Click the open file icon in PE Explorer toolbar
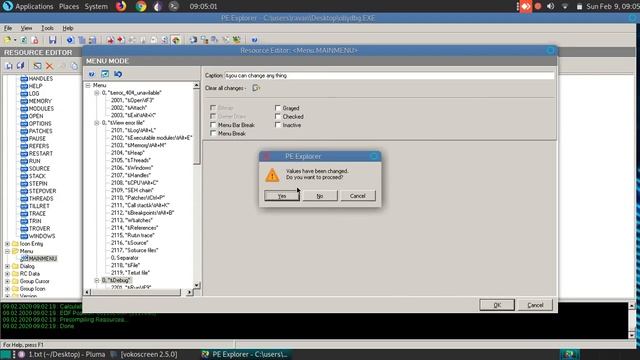 pyautogui.click(x=7, y=40)
